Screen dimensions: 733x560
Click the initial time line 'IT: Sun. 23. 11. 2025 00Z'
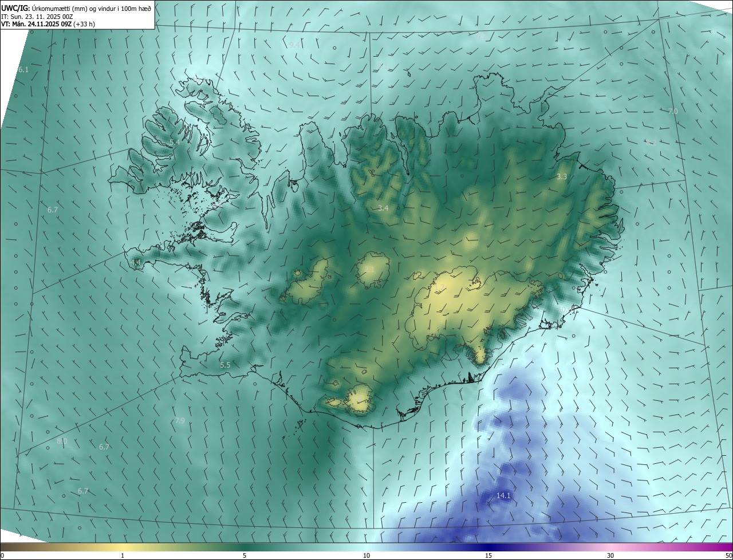(37, 16)
